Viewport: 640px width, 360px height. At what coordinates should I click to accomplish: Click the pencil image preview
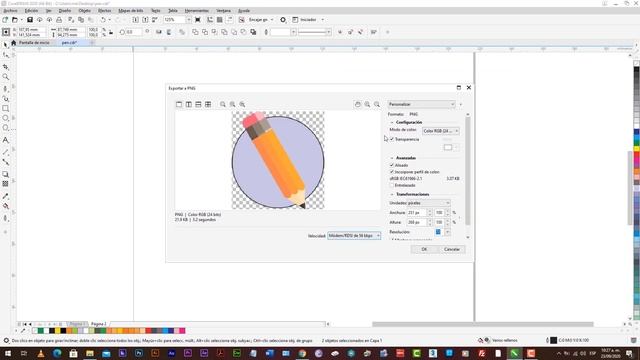[278, 160]
